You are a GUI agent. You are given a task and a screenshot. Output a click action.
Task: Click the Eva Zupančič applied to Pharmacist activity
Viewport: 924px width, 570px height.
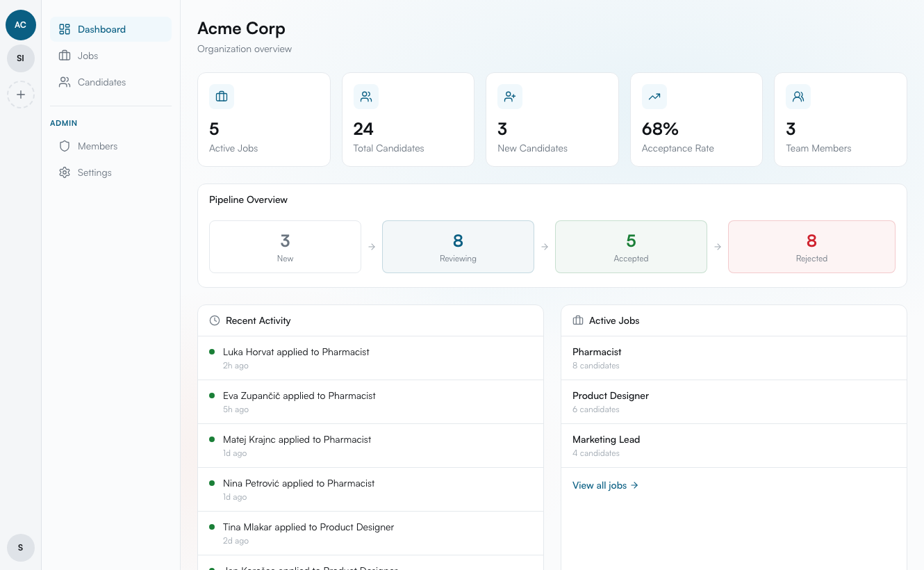370,402
